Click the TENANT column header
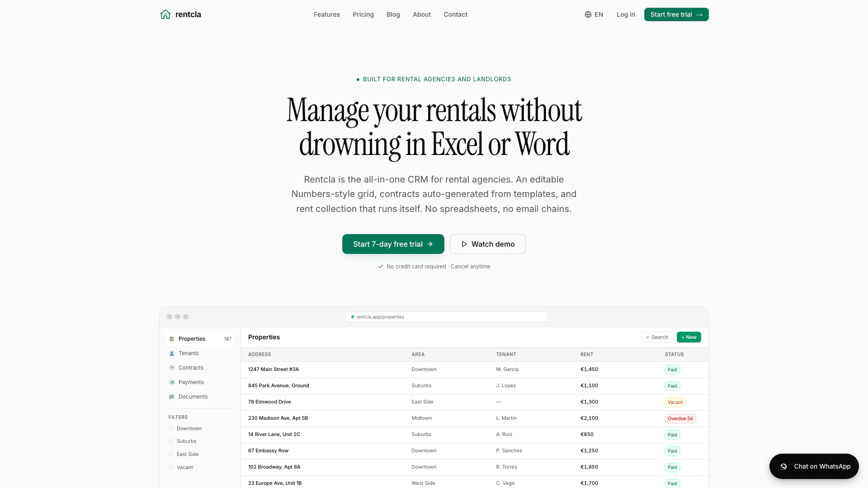868x488 pixels. tap(506, 355)
